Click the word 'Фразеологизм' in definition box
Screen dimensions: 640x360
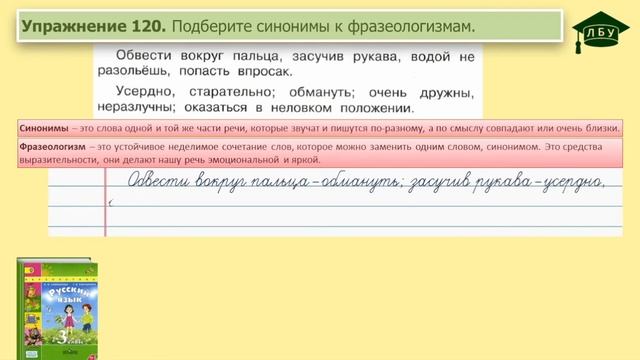pos(53,147)
